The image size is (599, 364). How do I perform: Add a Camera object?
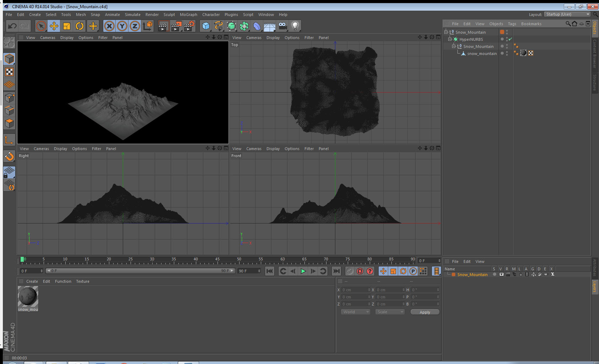pyautogui.click(x=282, y=26)
